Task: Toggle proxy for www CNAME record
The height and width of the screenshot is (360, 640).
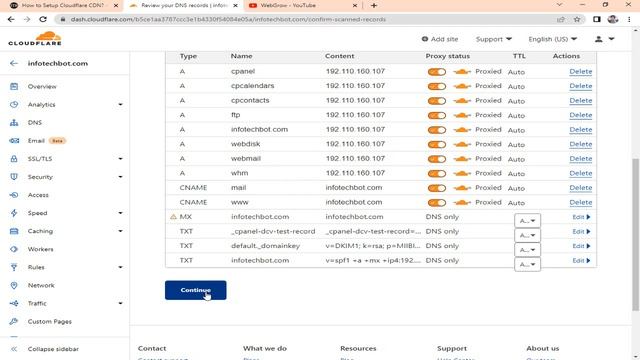Action: point(437,202)
